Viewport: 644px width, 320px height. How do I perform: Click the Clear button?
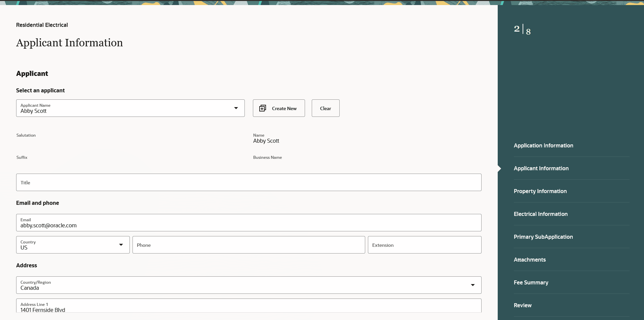325,108
